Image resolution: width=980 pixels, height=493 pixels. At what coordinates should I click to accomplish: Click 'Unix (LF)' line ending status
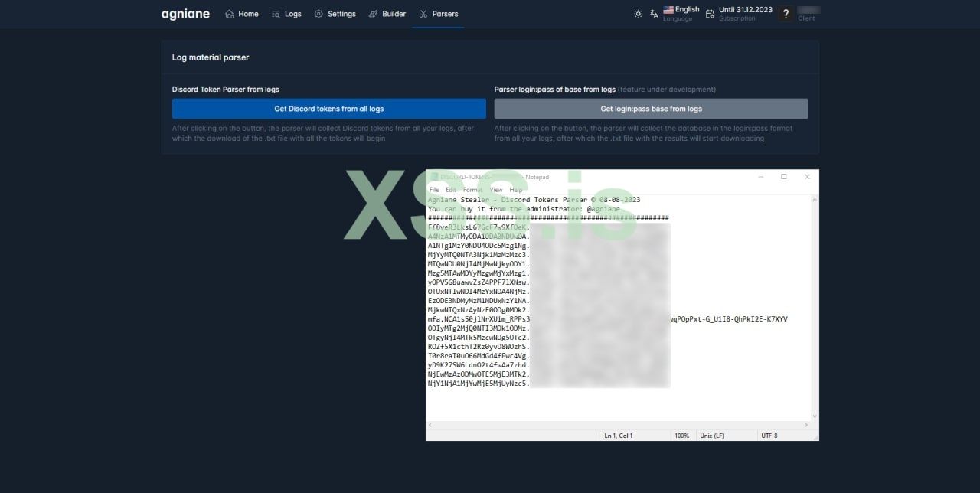(x=712, y=436)
